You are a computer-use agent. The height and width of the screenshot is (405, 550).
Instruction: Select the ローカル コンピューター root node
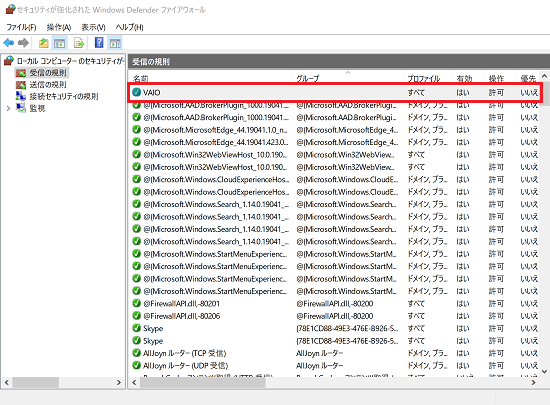pyautogui.click(x=70, y=61)
